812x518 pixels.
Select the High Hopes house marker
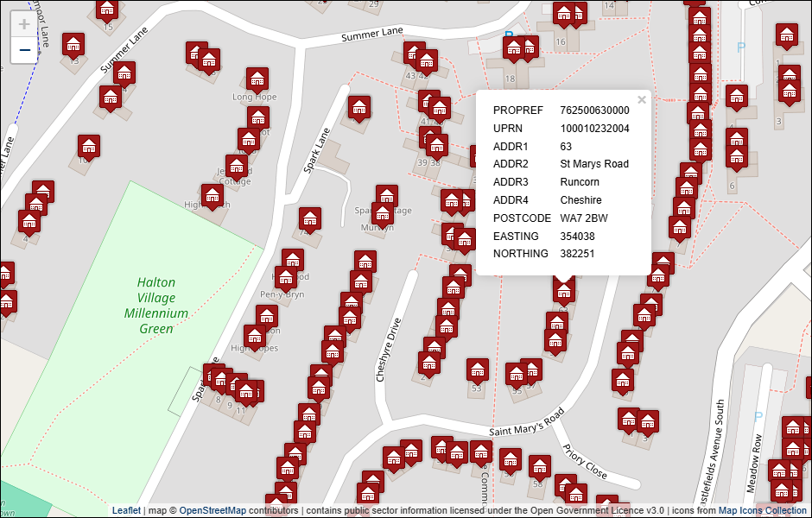255,338
